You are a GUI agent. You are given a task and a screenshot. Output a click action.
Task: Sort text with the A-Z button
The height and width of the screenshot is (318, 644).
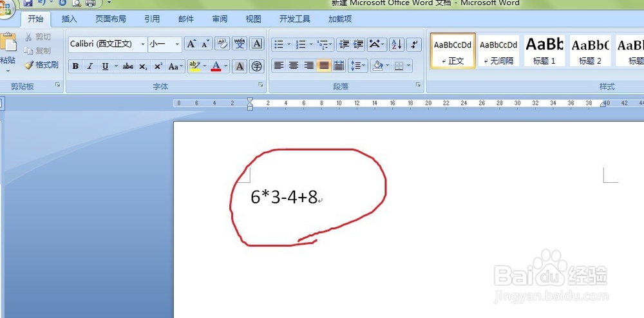coord(397,44)
